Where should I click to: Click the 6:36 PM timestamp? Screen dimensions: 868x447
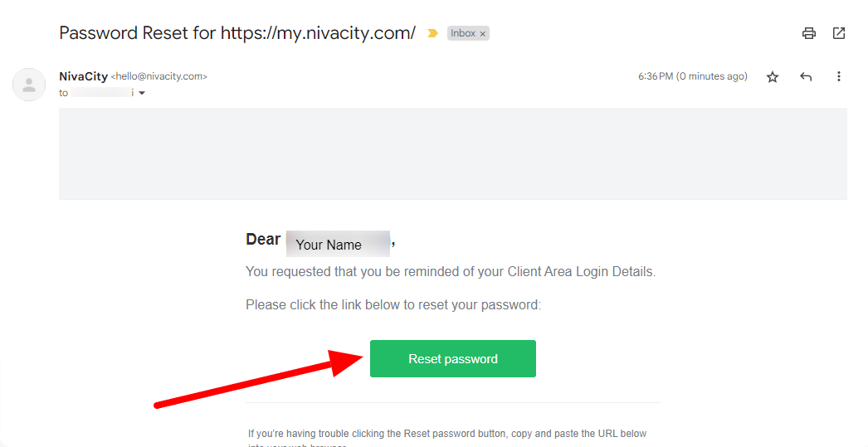pos(693,76)
